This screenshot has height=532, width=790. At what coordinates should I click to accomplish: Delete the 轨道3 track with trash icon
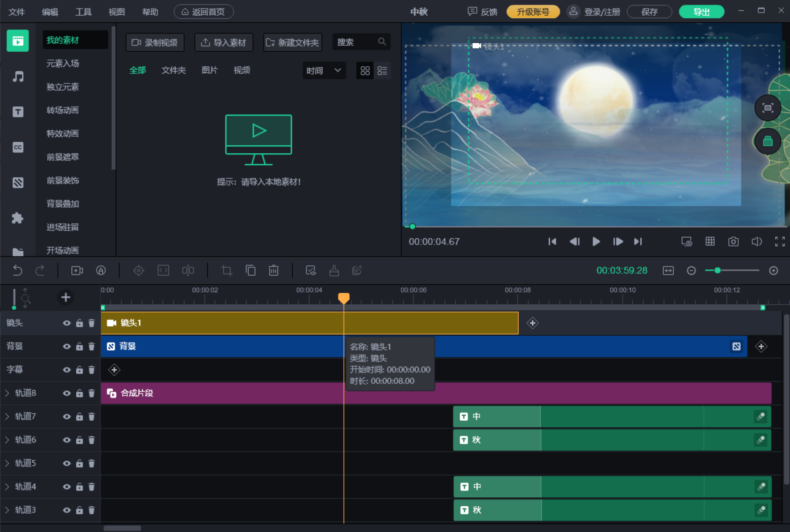(92, 510)
